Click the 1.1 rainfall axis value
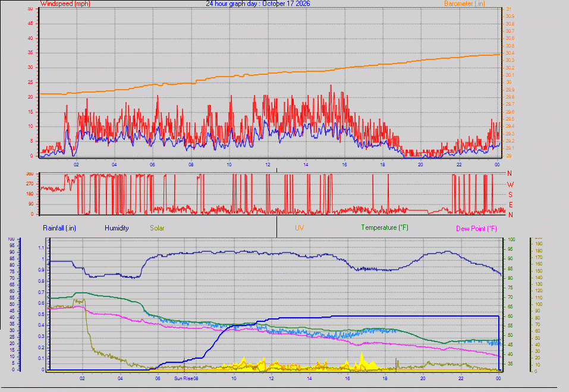This screenshot has width=569, height=392. [41, 248]
